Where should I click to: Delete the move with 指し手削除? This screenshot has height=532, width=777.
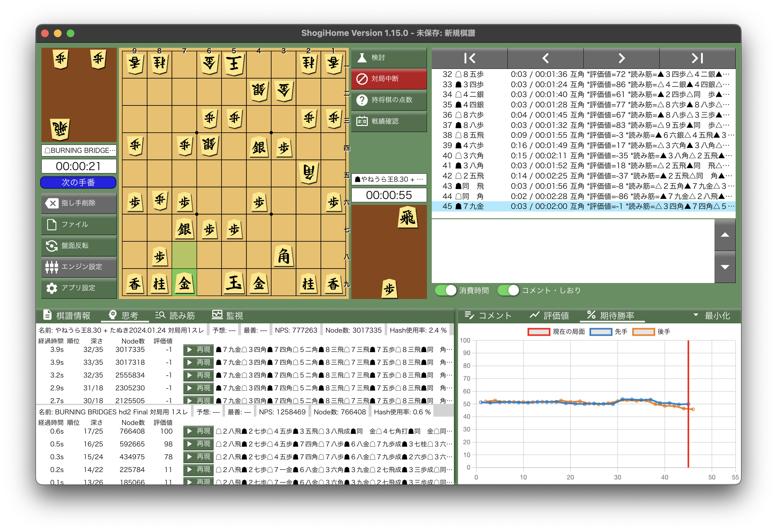coord(79,203)
